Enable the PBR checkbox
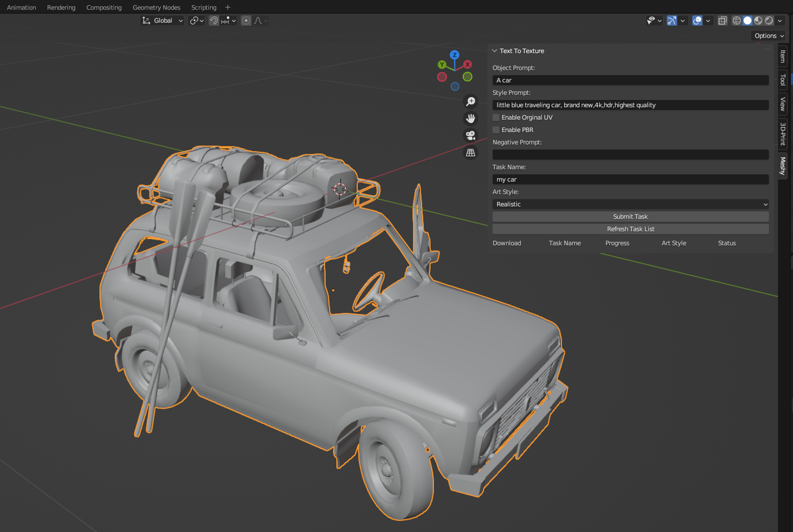The height and width of the screenshot is (532, 793). pos(496,130)
